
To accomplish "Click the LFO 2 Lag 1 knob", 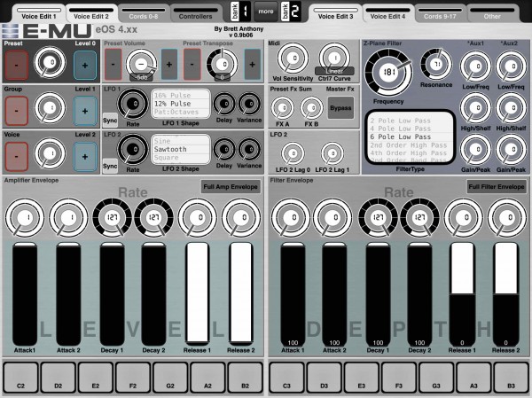I will [332, 153].
